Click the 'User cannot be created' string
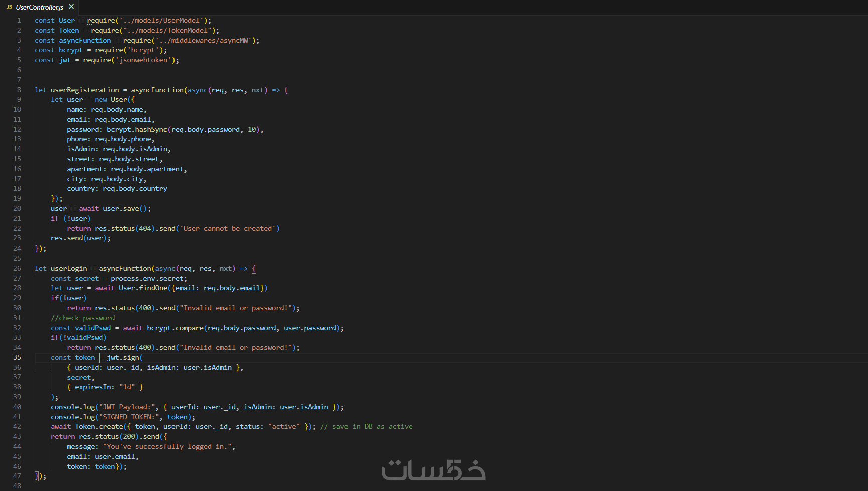 228,228
